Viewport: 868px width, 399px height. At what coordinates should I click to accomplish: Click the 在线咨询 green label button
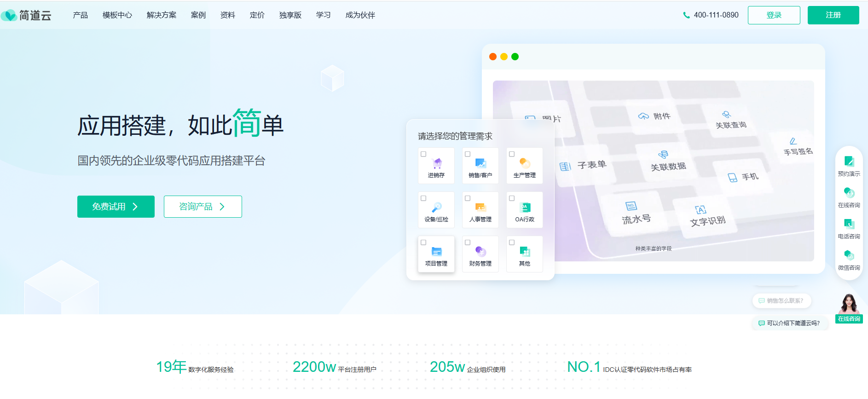[x=849, y=319]
